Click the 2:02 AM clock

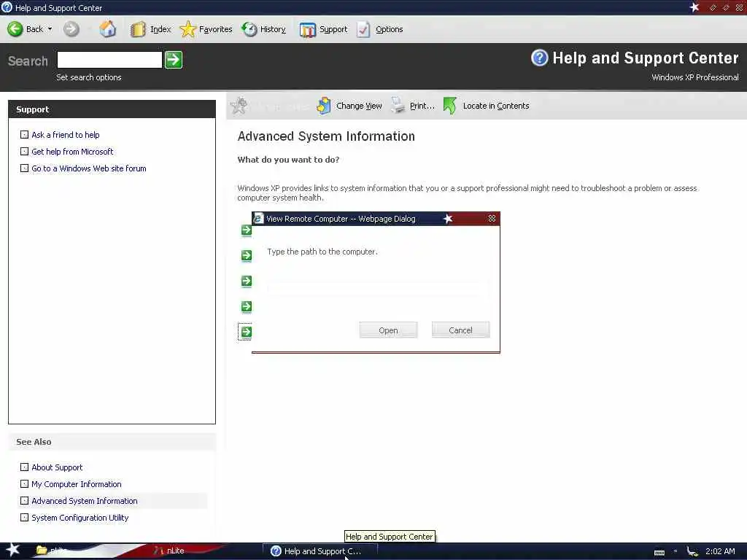(720, 551)
